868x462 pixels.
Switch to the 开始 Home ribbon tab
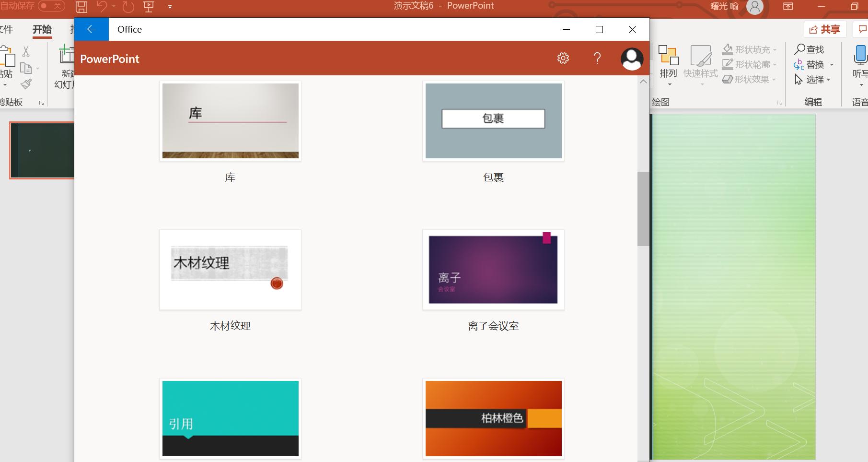coord(42,29)
